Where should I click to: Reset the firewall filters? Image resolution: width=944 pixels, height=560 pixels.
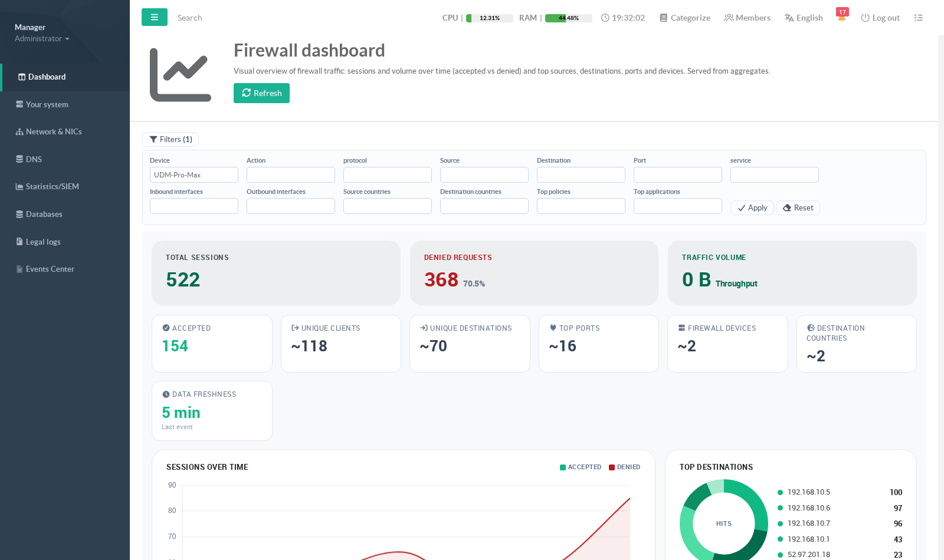point(798,207)
